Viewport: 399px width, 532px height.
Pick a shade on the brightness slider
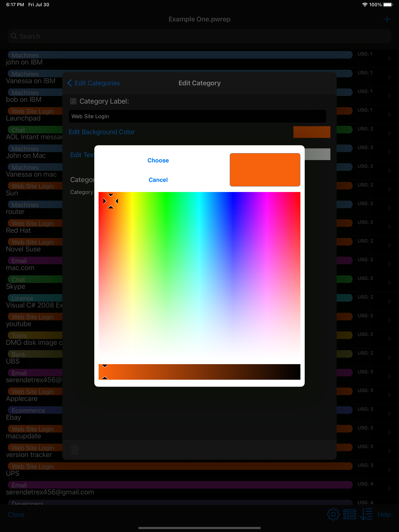(x=199, y=372)
